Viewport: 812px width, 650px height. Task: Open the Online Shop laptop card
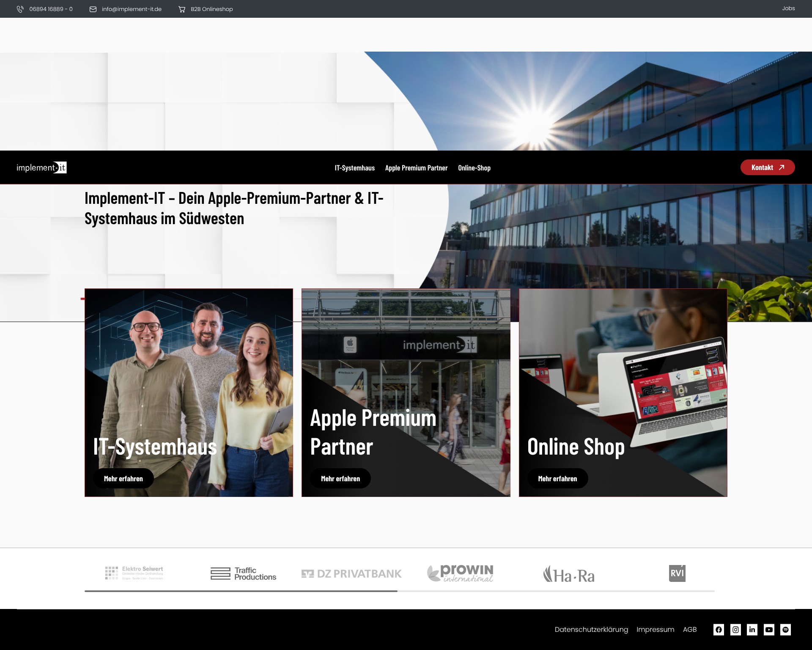(x=623, y=392)
